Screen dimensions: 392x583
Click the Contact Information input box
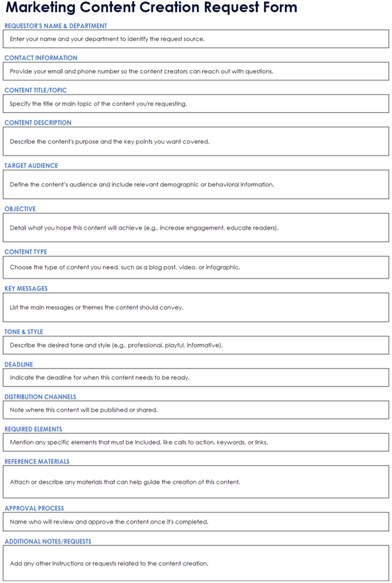[196, 71]
